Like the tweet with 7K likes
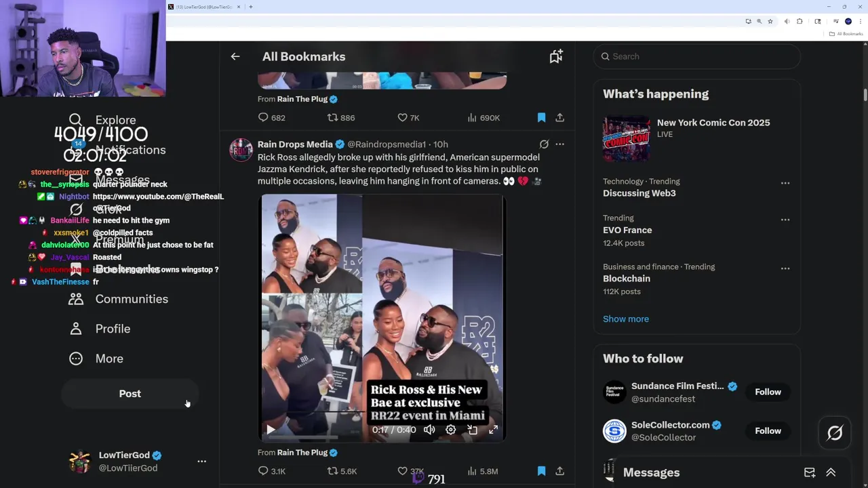 408,117
